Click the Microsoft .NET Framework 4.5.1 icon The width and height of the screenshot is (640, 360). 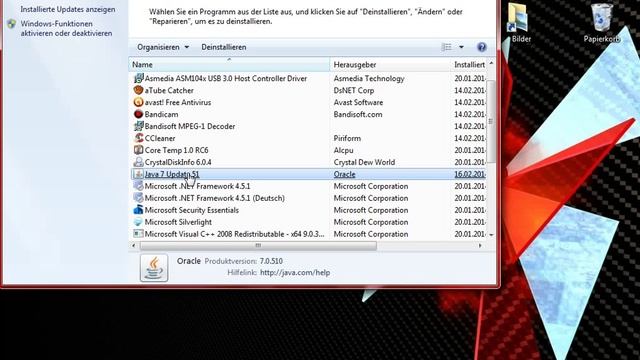pyautogui.click(x=138, y=186)
